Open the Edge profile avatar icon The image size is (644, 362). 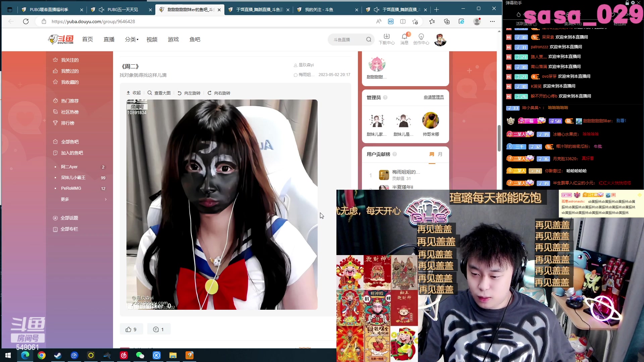click(477, 21)
